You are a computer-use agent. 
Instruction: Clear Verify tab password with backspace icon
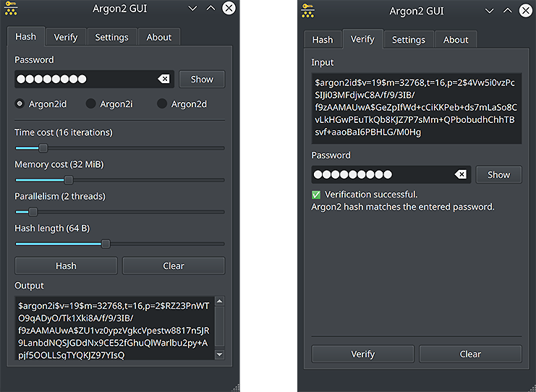coord(460,174)
